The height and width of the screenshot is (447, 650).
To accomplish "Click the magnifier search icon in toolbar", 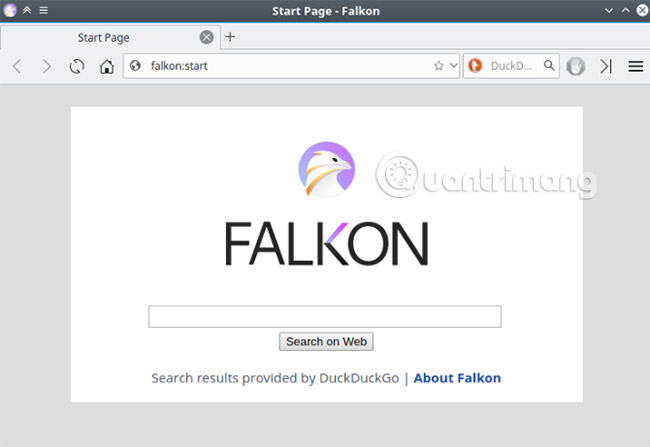I will click(x=549, y=65).
